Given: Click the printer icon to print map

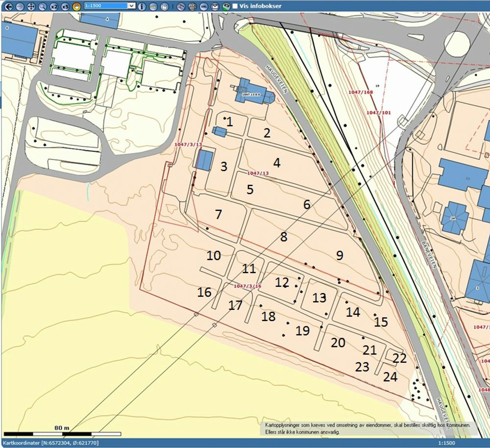Looking at the screenshot, I should (193, 6).
